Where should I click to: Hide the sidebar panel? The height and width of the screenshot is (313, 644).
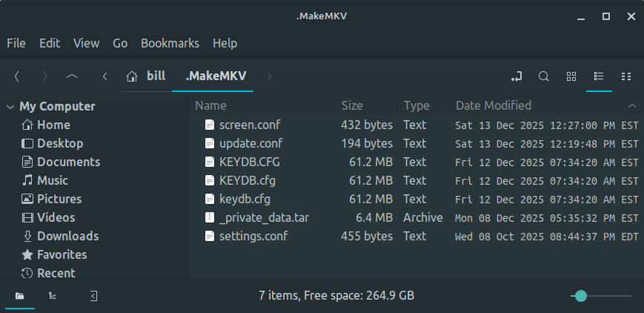(x=93, y=296)
